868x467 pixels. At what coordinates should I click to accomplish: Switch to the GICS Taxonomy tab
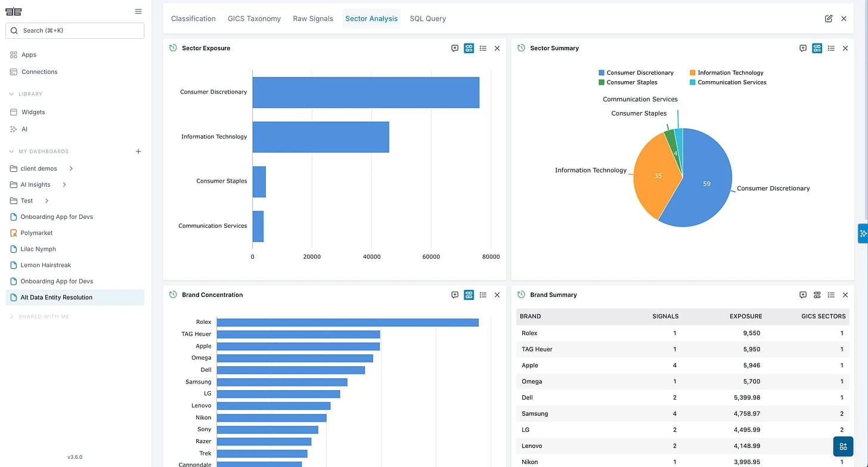point(254,18)
